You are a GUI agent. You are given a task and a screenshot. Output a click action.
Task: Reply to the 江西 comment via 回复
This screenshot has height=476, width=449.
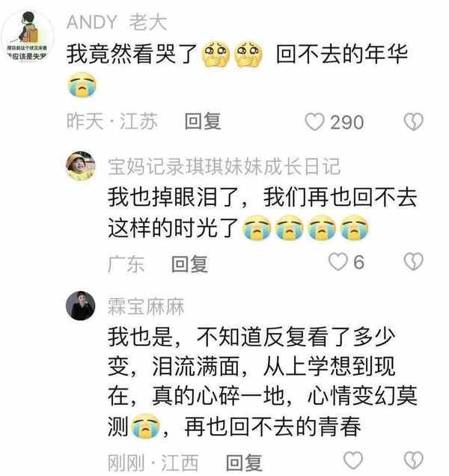pos(244,463)
